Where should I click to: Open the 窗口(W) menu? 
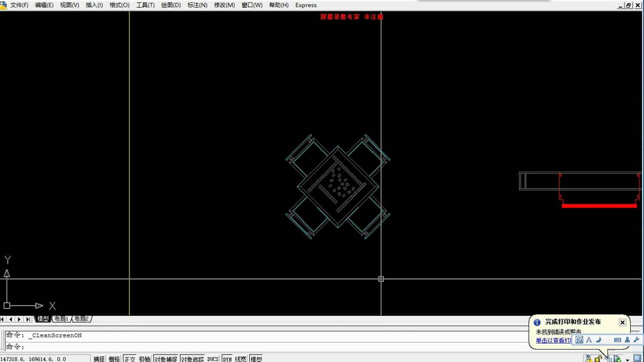pos(252,5)
